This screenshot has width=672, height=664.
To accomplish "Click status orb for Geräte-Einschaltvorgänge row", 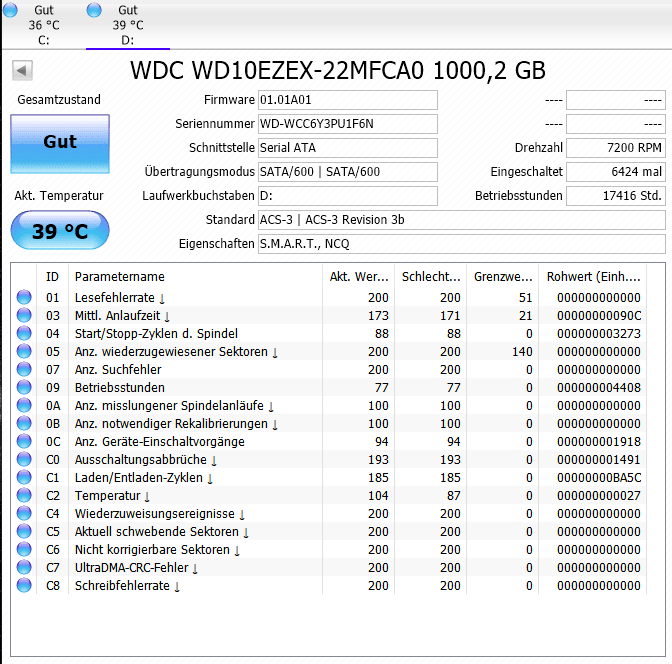I will click(24, 441).
